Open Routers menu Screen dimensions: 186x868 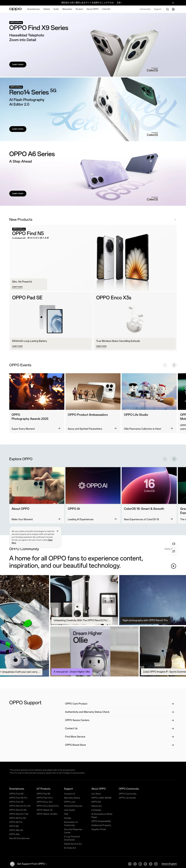pos(79,9)
